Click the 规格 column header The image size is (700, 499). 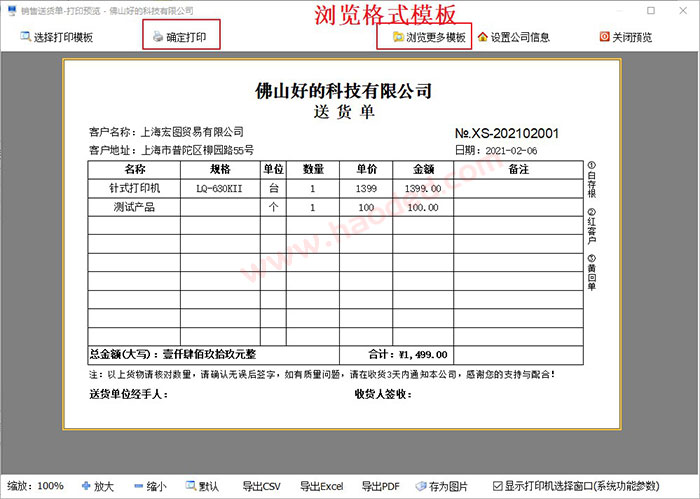click(220, 170)
